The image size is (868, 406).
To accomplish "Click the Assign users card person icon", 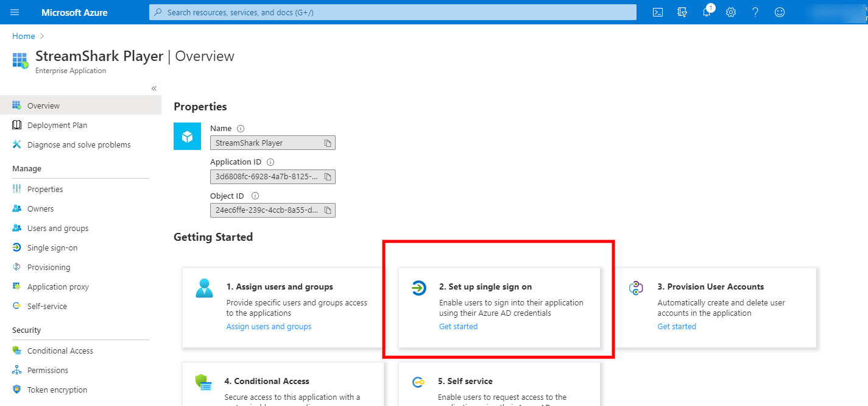I will (205, 288).
